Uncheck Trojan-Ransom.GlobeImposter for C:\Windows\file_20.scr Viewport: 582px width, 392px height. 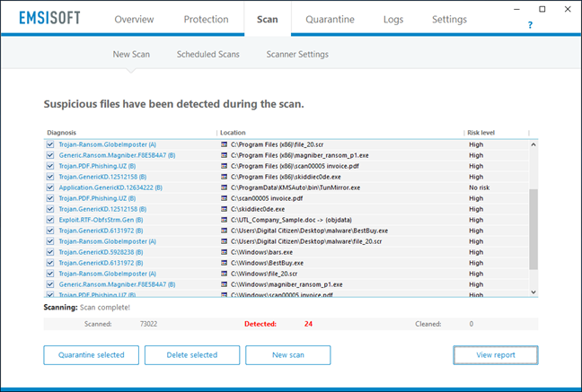click(50, 274)
